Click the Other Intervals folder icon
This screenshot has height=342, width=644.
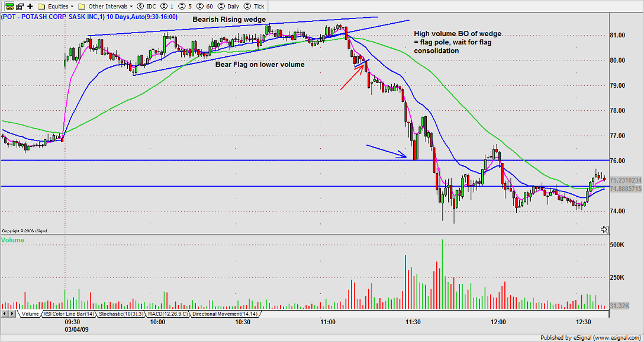tap(81, 7)
